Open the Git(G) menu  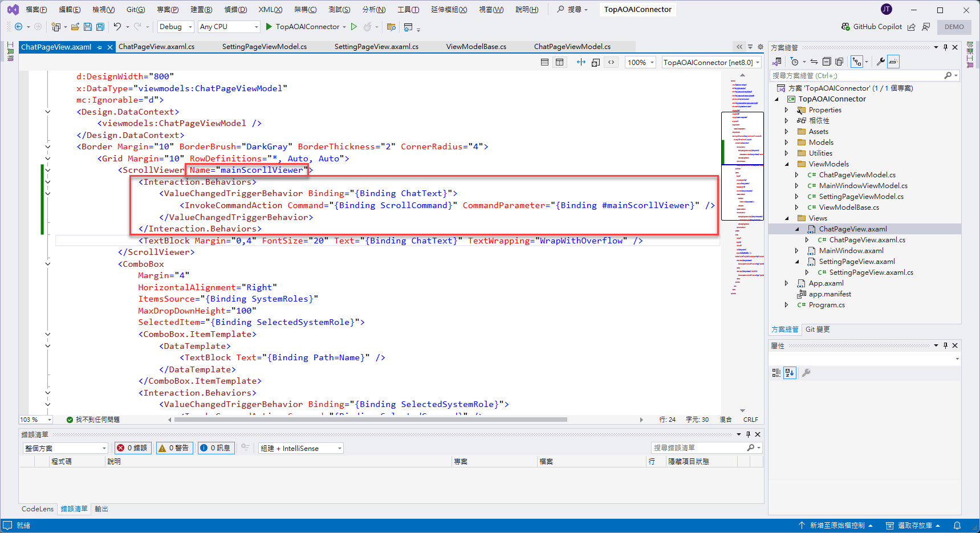[136, 9]
